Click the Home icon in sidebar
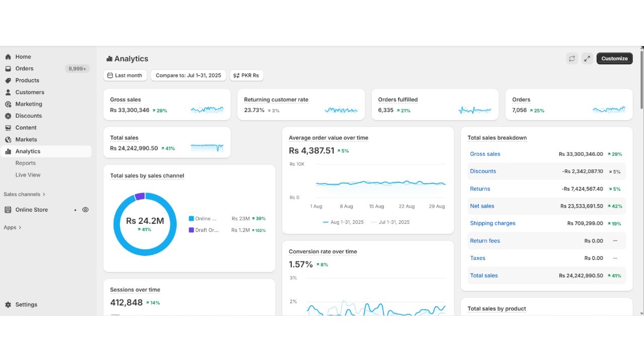The width and height of the screenshot is (644, 362). 8,57
